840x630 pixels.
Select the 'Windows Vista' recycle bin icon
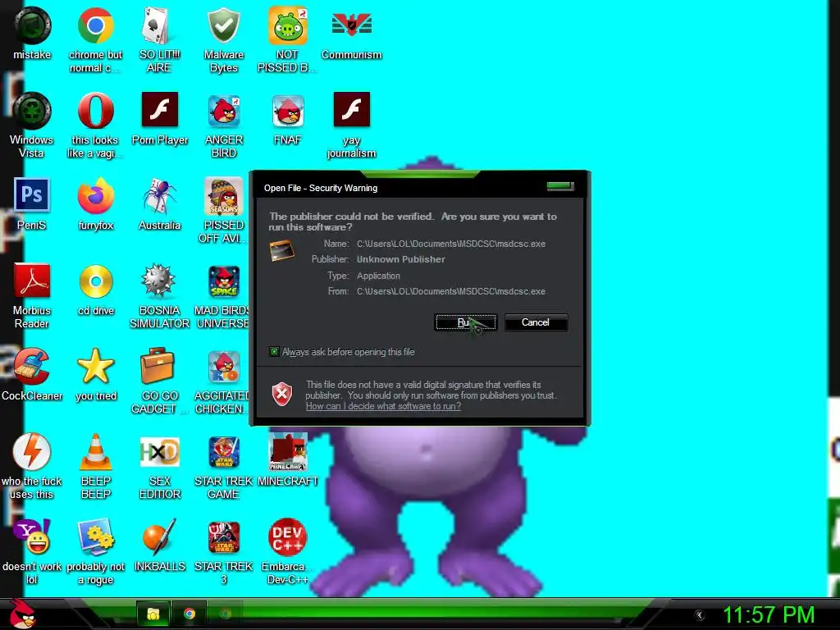click(x=32, y=111)
